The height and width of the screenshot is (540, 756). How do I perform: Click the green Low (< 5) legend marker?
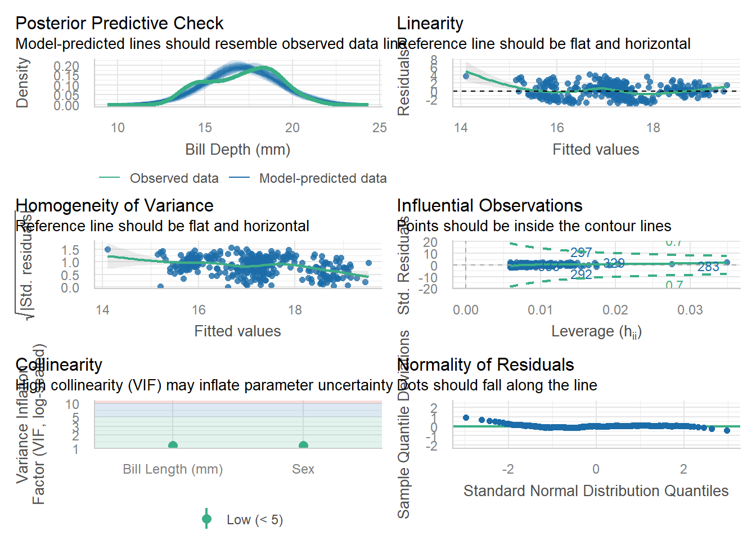pyautogui.click(x=207, y=519)
